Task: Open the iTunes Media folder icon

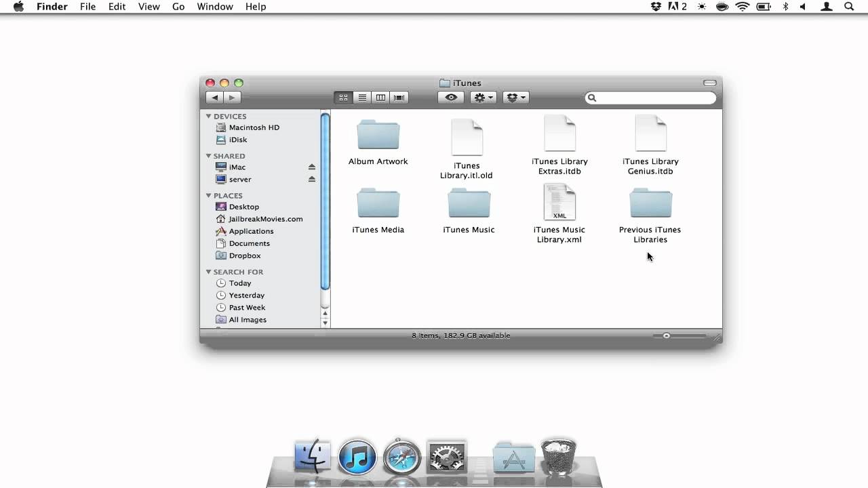Action: (x=378, y=203)
